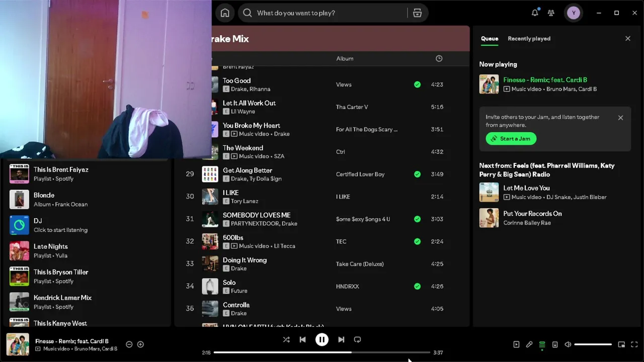This screenshot has width=644, height=362.
Task: Open Take Care (Deluxe) album link
Action: (360, 264)
